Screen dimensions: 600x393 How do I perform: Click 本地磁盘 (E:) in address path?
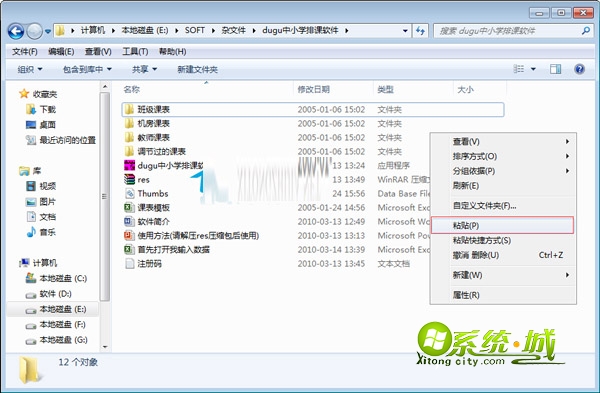click(x=145, y=30)
